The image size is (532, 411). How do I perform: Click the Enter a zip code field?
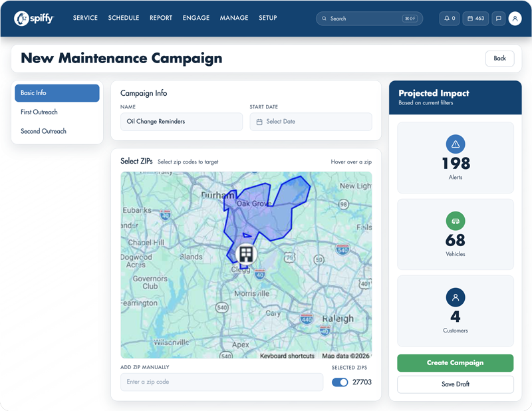(x=222, y=382)
